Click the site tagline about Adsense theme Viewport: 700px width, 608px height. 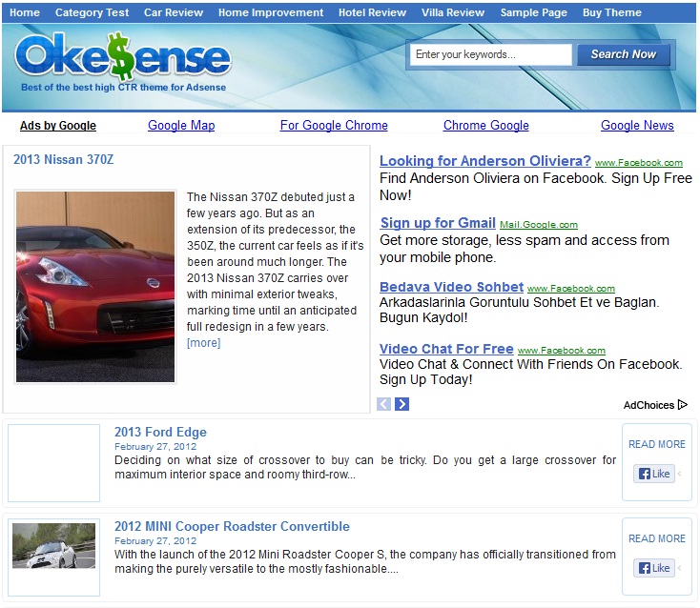124,88
